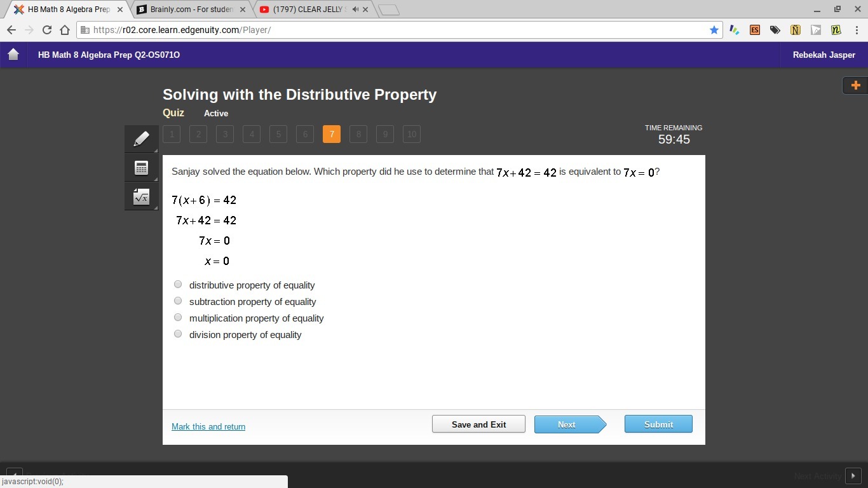Mute the YouTube tab audio
Image resolution: width=868 pixels, height=488 pixels.
tap(355, 10)
